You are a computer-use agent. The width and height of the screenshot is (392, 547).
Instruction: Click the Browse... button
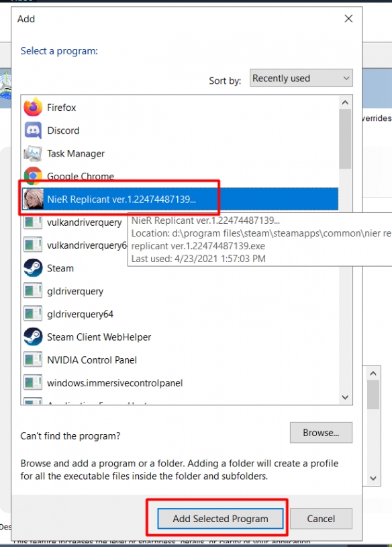pyautogui.click(x=321, y=433)
